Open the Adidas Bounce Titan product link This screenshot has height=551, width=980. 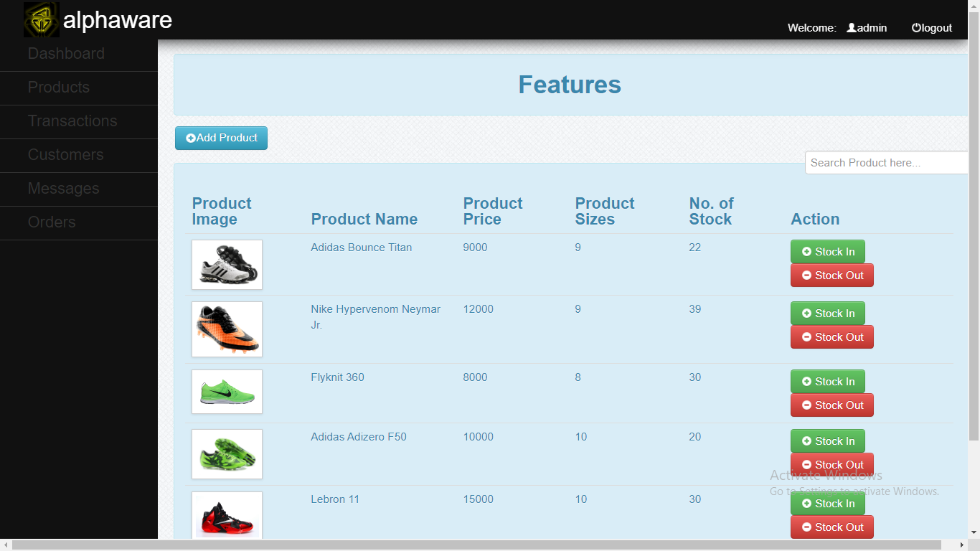pyautogui.click(x=361, y=247)
